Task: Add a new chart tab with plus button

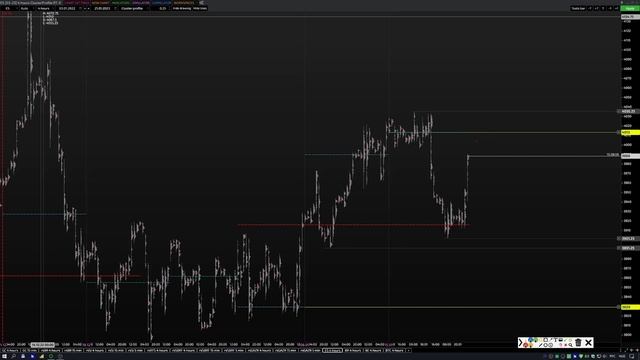Action: tap(408, 350)
